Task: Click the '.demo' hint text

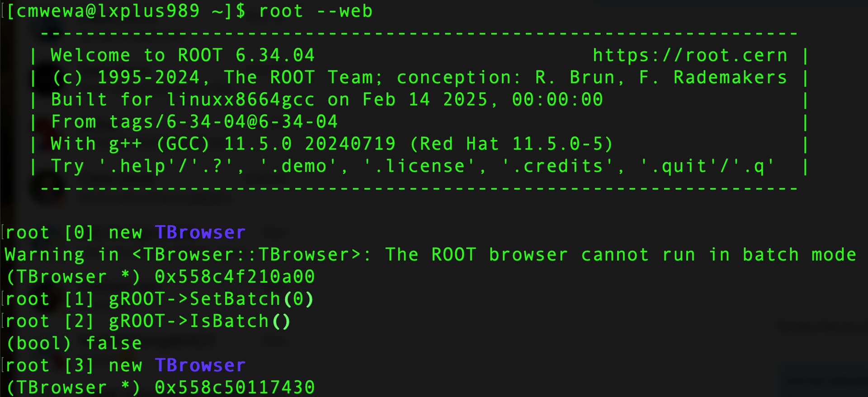Action: [x=303, y=166]
